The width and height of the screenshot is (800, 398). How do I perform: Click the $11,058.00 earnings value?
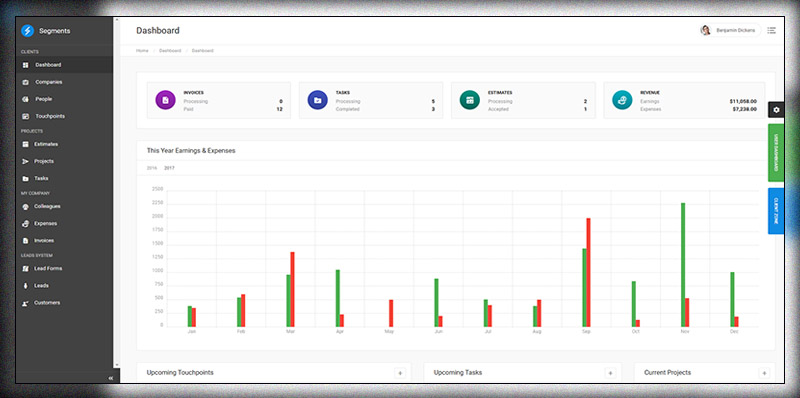point(743,102)
